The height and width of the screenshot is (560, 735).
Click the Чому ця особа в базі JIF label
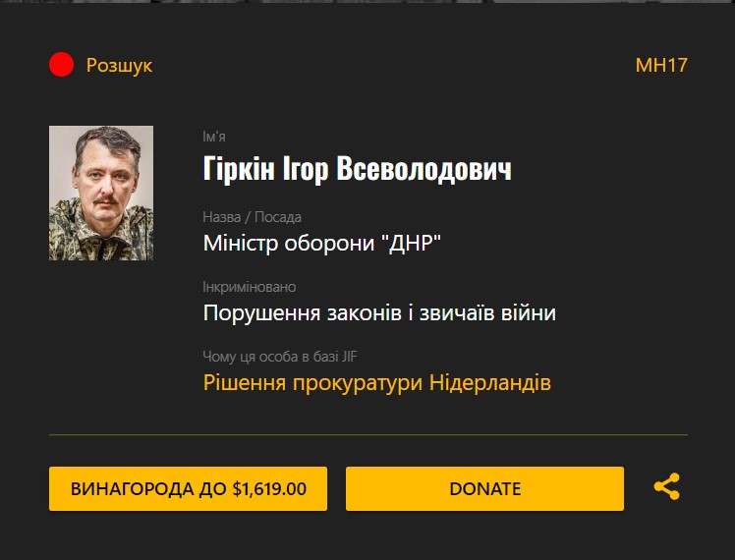click(x=280, y=357)
